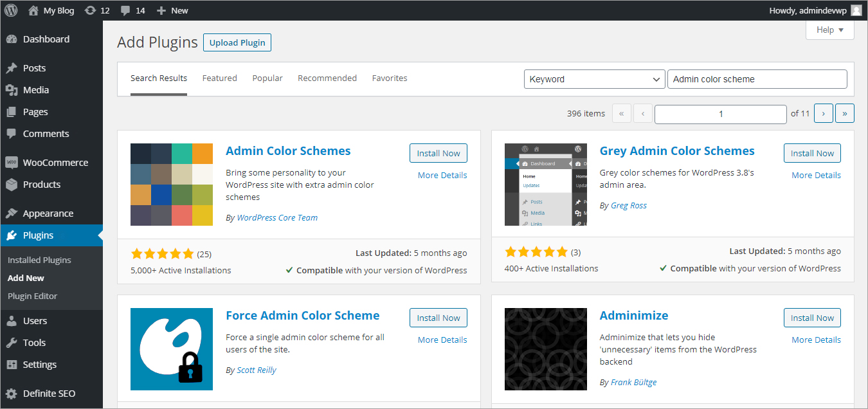Viewport: 868px width, 409px height.
Task: Open More Details for Grey Admin Color Schemes
Action: click(816, 175)
